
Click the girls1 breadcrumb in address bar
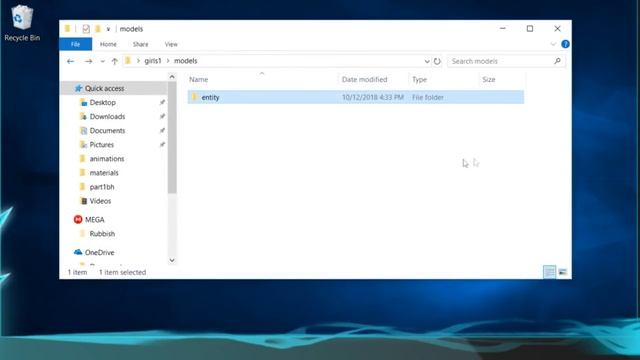[153, 61]
